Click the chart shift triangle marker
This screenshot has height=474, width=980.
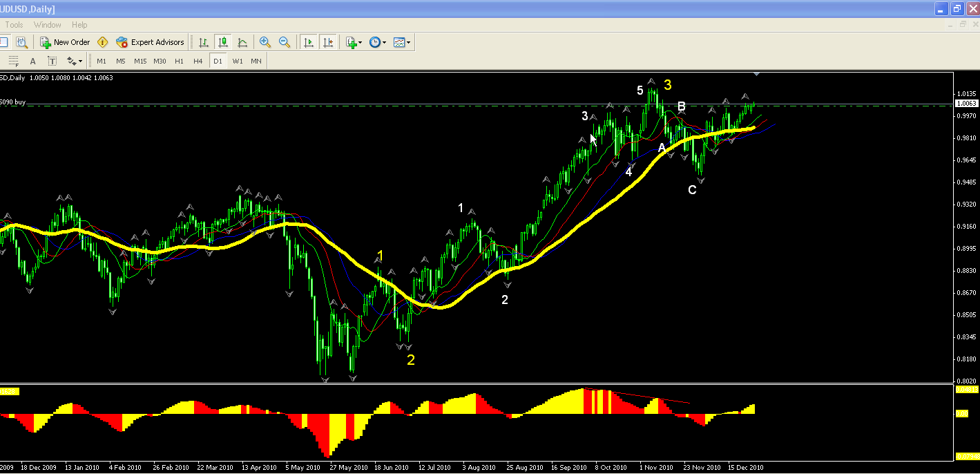click(x=757, y=73)
